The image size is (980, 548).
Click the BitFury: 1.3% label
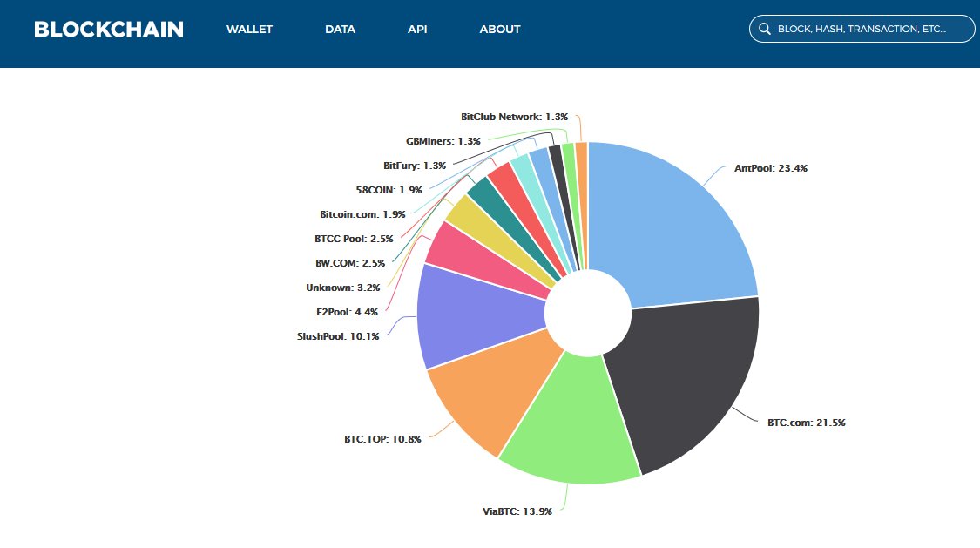(x=415, y=166)
